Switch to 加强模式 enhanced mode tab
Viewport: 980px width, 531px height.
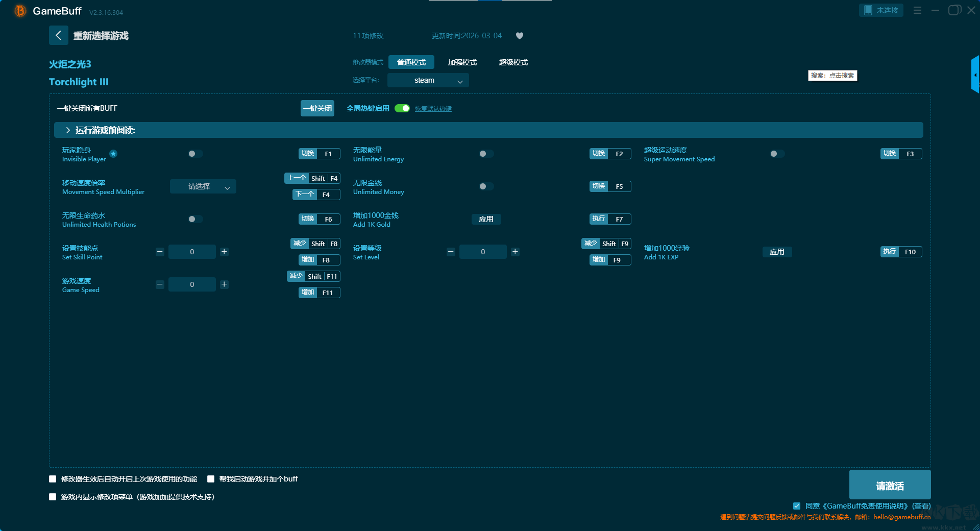[462, 62]
